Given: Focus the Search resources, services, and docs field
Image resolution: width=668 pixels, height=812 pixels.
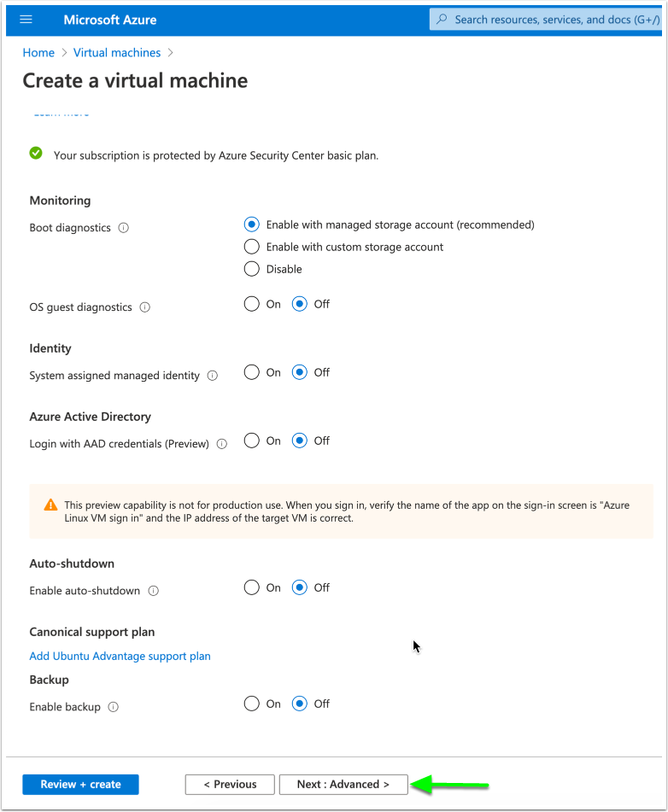Looking at the screenshot, I should 555,20.
